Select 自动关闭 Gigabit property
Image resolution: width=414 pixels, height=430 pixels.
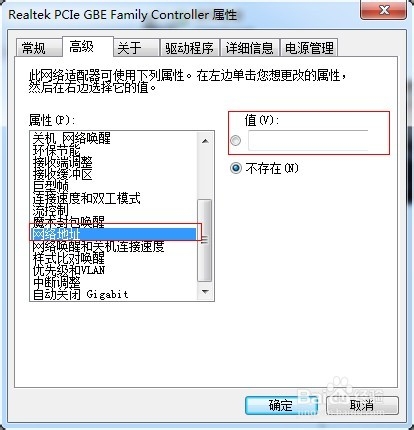113,294
